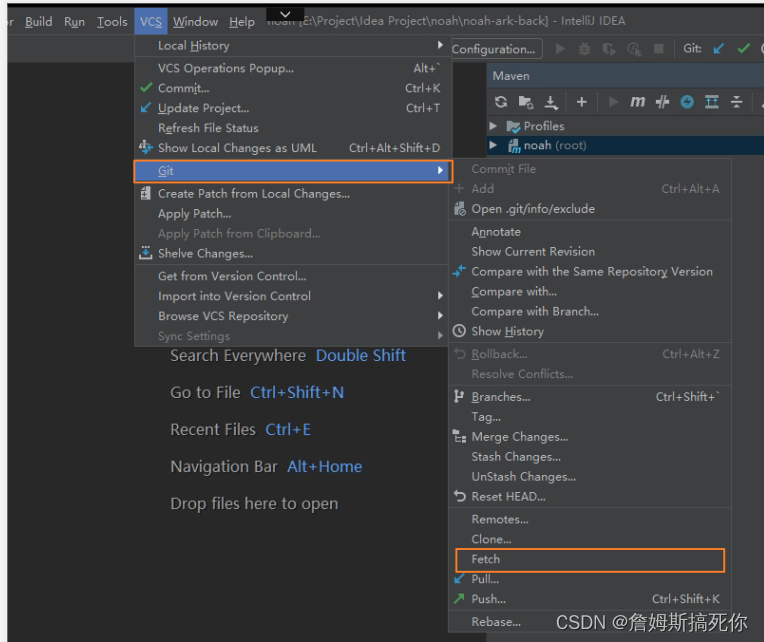Click Fetch in Git submenu
Viewport: 764px width, 642px height.
(x=590, y=560)
